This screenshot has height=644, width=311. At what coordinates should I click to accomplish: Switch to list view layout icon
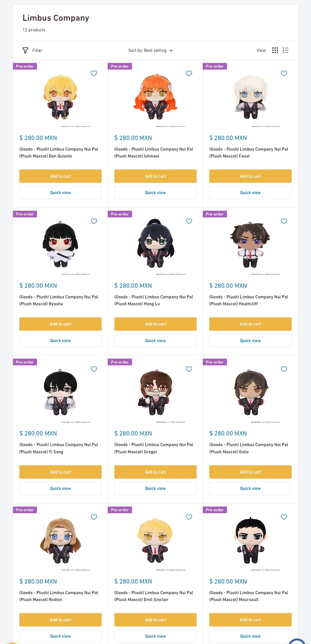click(x=286, y=50)
